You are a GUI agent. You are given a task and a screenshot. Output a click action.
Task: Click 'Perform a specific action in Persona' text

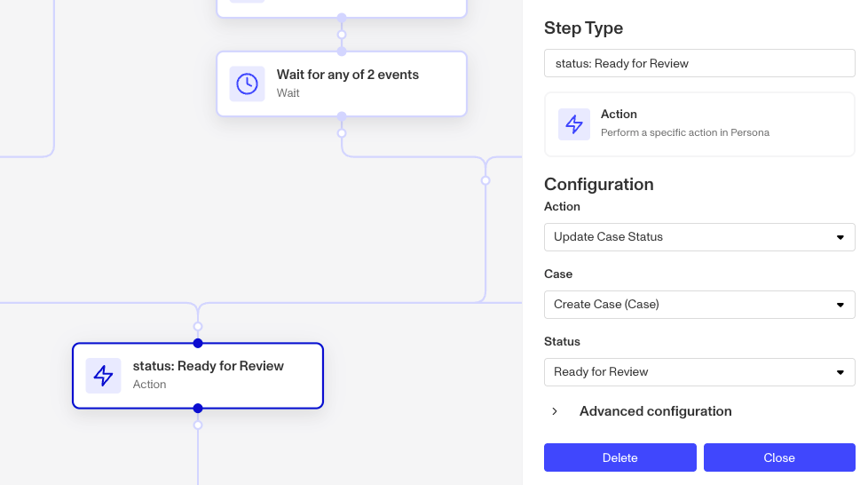685,132
